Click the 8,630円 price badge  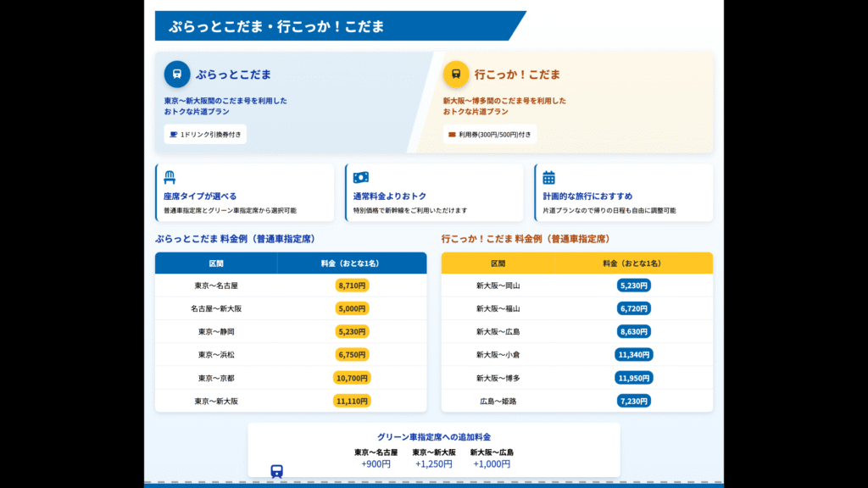tap(634, 331)
